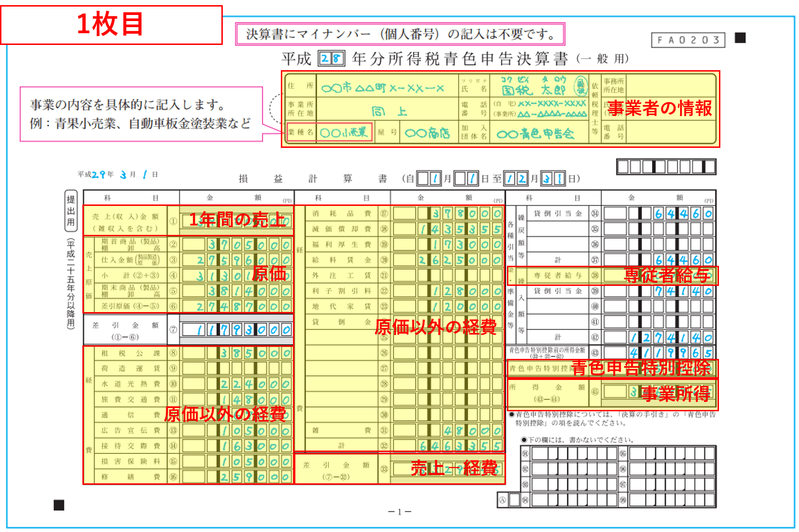Select the マイナンバー記入不要 notice banner
Screen dimensions: 799x532
[400, 33]
